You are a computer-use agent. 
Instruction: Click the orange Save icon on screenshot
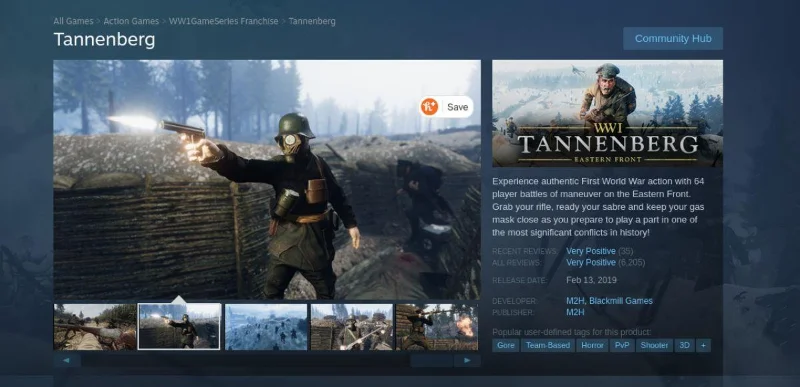[429, 107]
